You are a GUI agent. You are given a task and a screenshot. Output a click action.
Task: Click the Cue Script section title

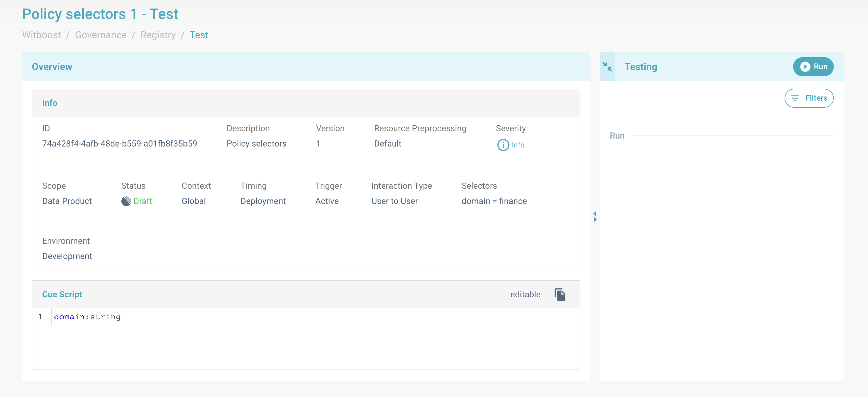62,295
